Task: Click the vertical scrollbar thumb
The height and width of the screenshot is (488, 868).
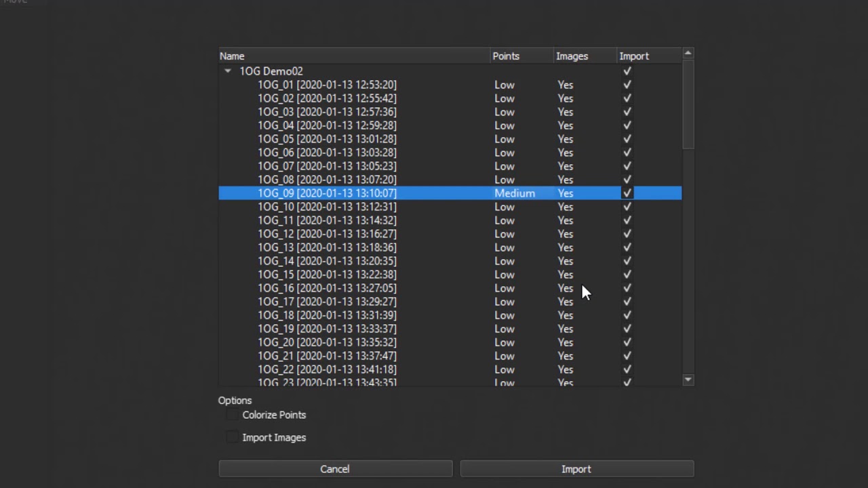Action: click(688, 104)
